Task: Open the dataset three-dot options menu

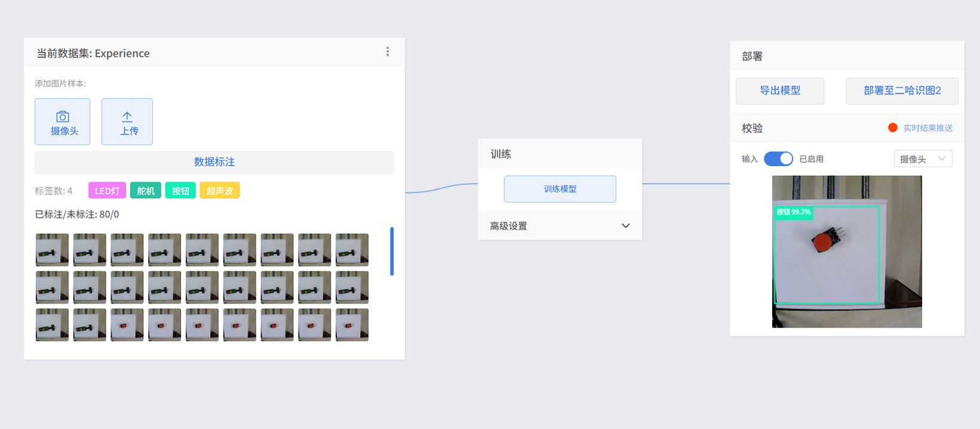Action: point(388,52)
